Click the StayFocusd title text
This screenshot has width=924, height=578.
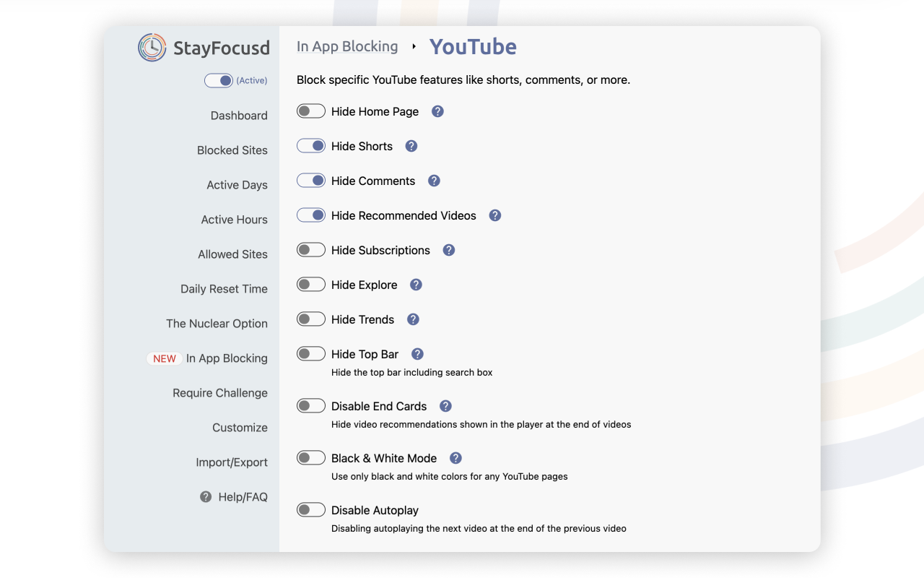[222, 48]
